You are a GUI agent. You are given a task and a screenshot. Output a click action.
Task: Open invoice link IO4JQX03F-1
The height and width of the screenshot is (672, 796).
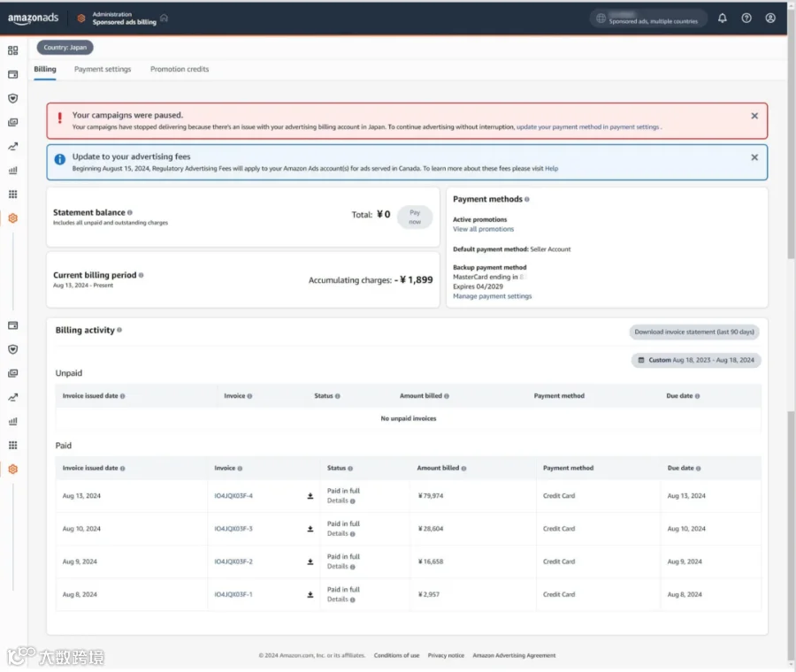[233, 595]
